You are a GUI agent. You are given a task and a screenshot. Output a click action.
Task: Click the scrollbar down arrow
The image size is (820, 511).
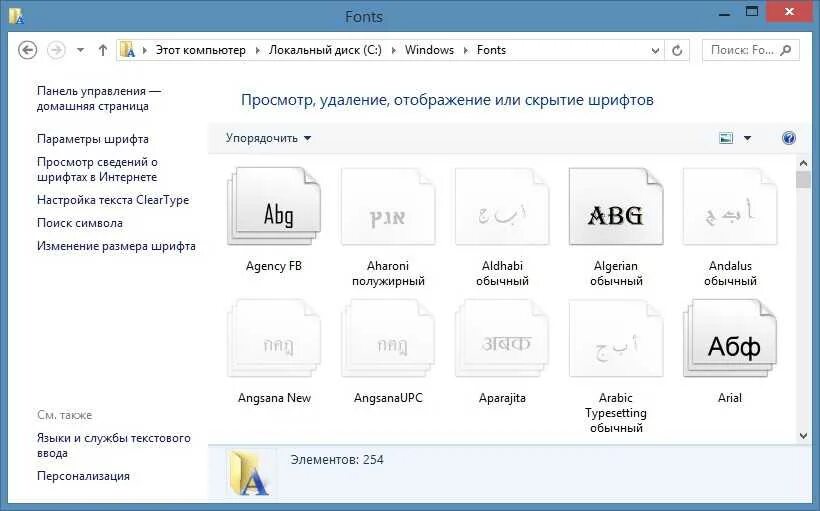click(803, 435)
